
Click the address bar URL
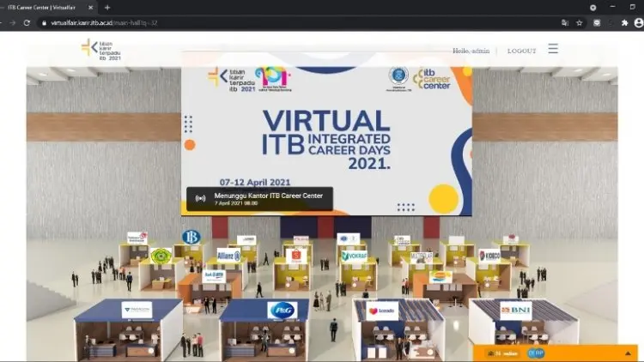point(104,23)
